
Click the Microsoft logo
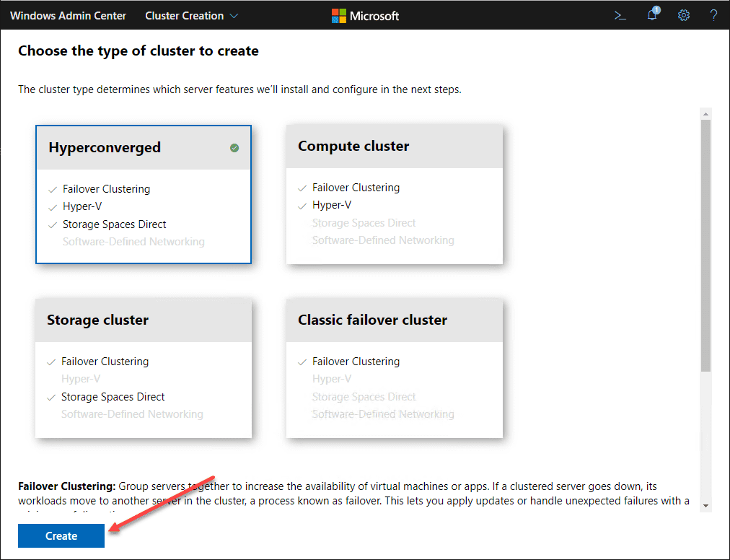[365, 15]
